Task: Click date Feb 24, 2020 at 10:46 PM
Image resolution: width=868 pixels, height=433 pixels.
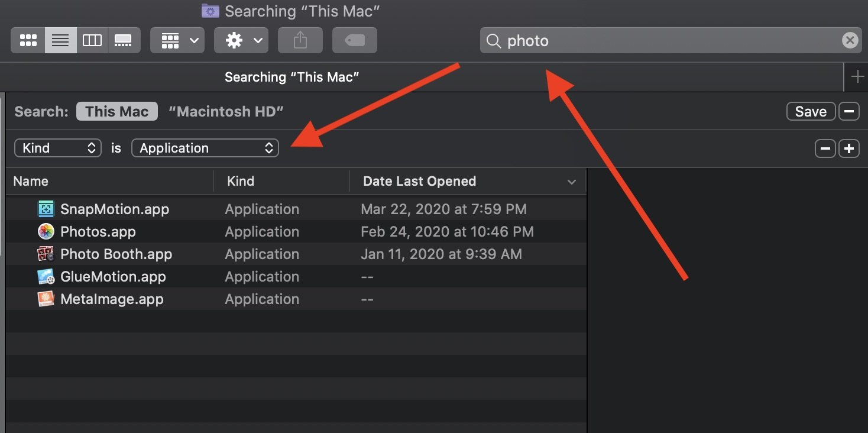Action: coord(447,231)
